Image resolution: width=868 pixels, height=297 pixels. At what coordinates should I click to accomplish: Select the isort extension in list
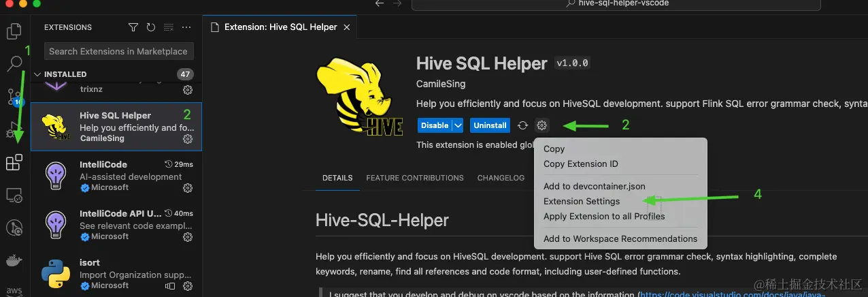coord(117,274)
